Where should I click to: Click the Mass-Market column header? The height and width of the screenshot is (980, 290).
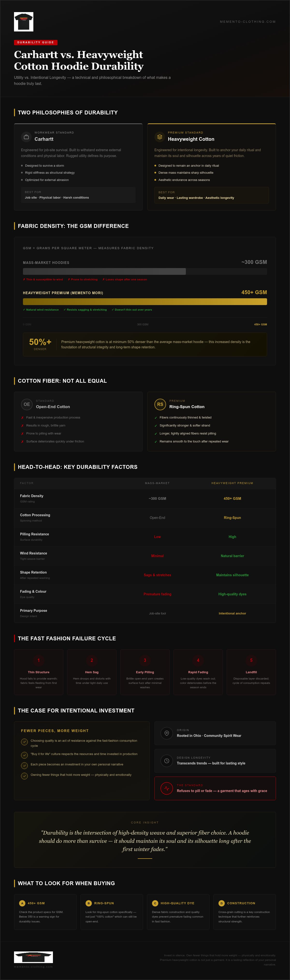[x=157, y=483]
